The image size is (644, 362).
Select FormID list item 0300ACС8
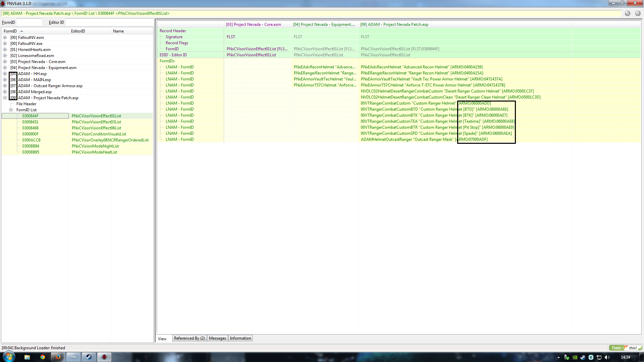click(x=31, y=140)
